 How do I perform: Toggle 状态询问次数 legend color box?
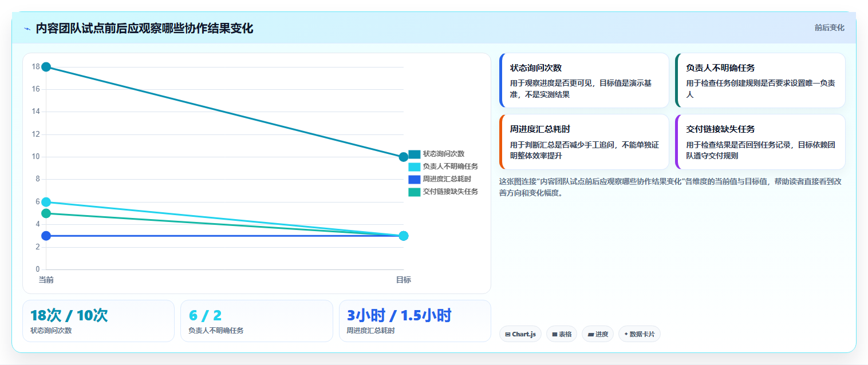pos(415,154)
